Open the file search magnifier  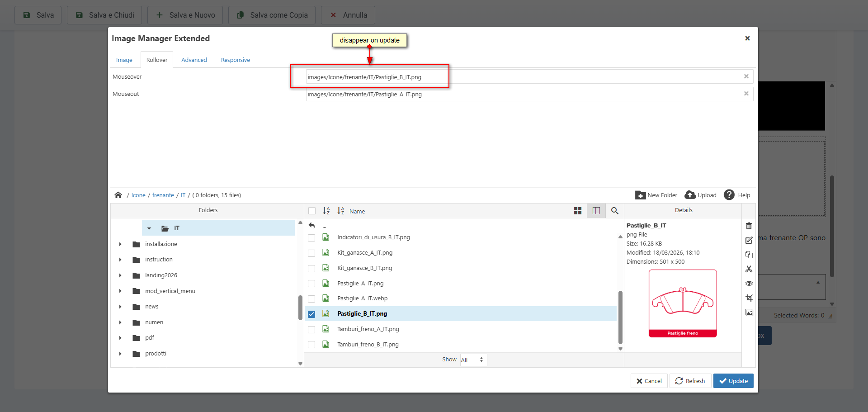point(615,211)
